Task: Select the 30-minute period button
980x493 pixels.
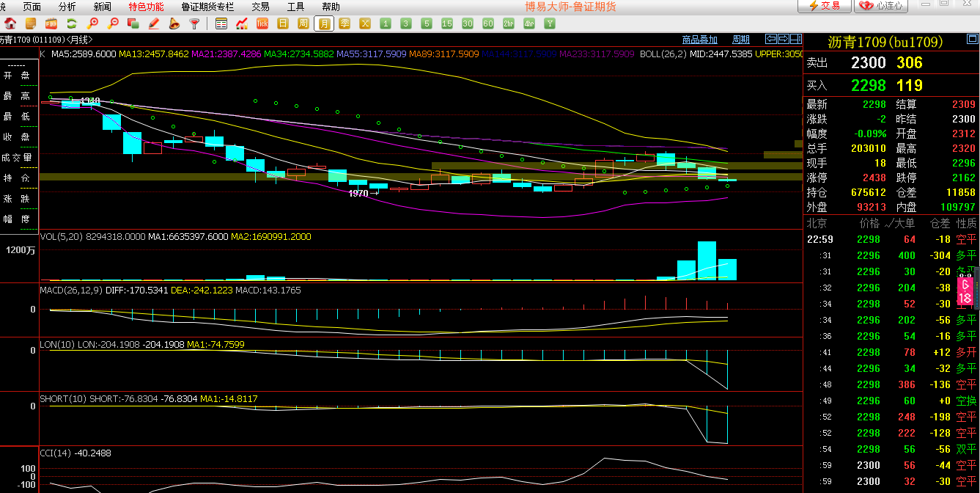Action: (468, 23)
